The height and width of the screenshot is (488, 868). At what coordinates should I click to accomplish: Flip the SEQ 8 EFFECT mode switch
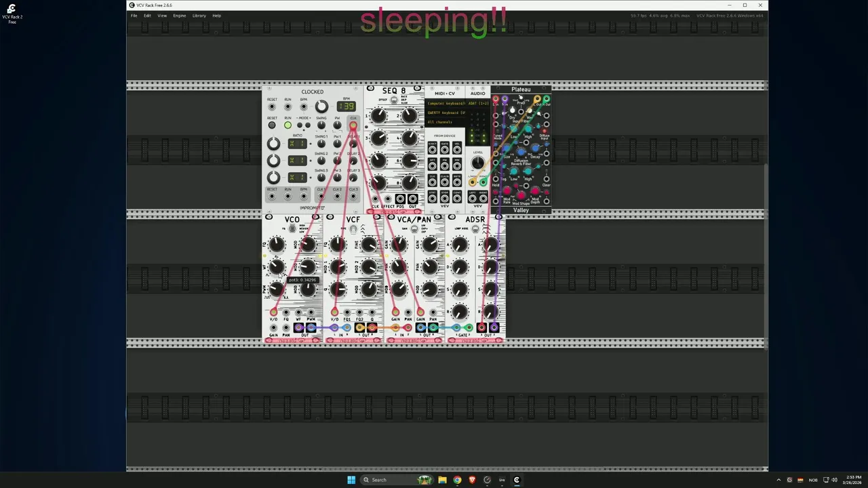pos(394,100)
